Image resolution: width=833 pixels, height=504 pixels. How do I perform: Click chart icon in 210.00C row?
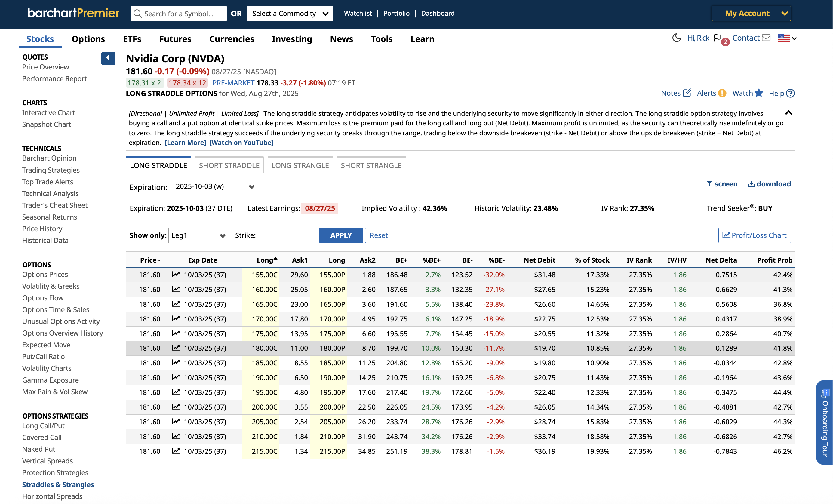click(176, 436)
